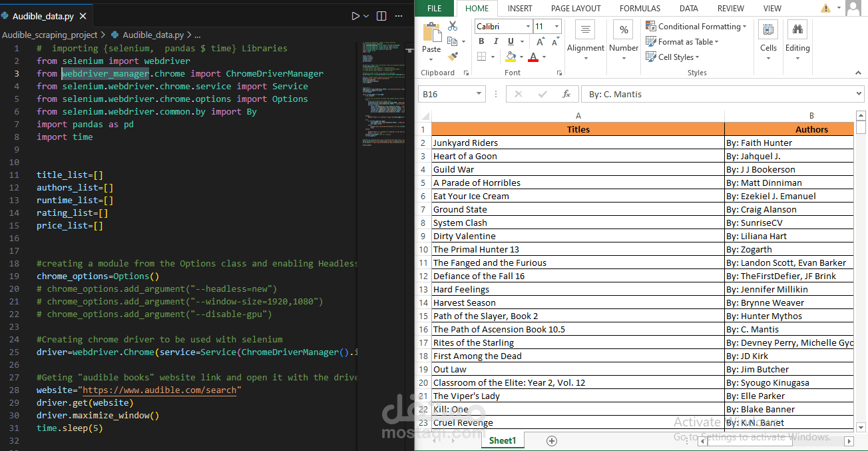The height and width of the screenshot is (451, 868).
Task: Open the Clipboard dialog launcher
Action: [466, 73]
